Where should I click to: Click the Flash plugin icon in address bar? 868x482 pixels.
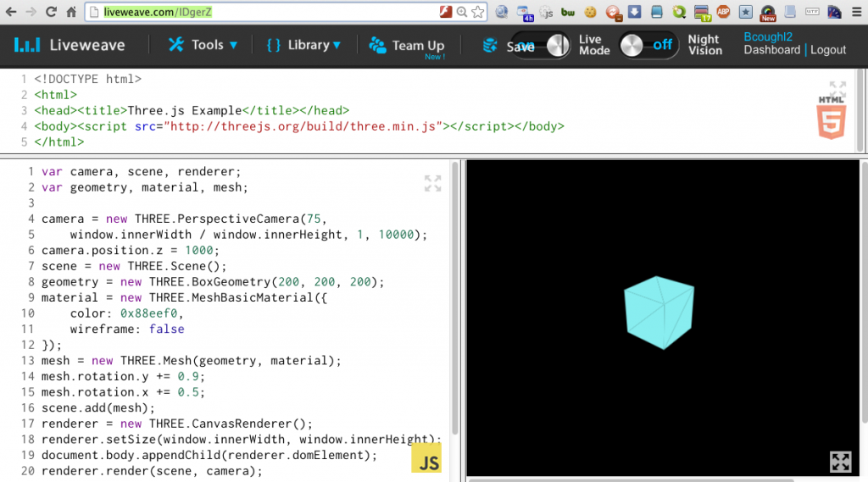[446, 12]
